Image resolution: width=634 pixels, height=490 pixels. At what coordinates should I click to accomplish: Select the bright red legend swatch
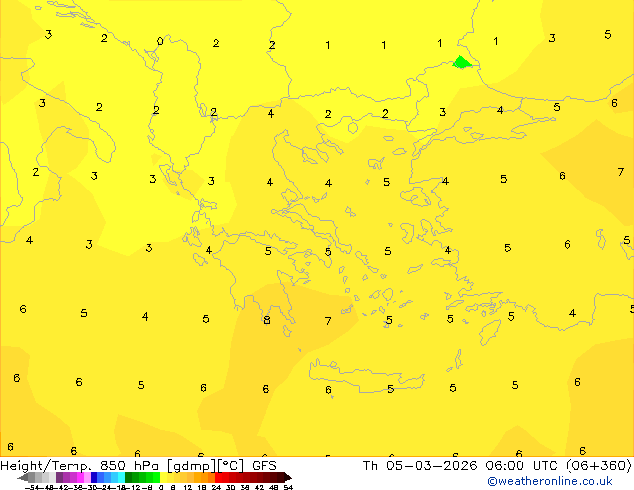[218, 477]
